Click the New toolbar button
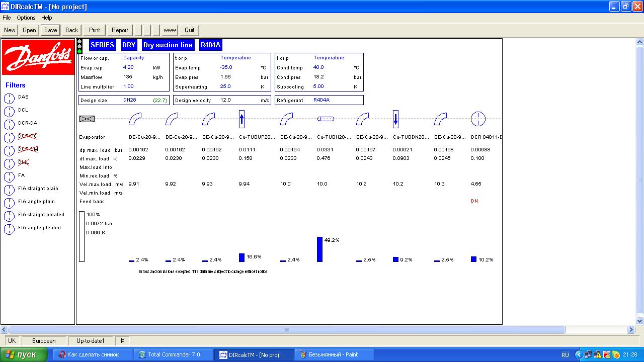Image resolution: width=644 pixels, height=362 pixels. (x=10, y=30)
